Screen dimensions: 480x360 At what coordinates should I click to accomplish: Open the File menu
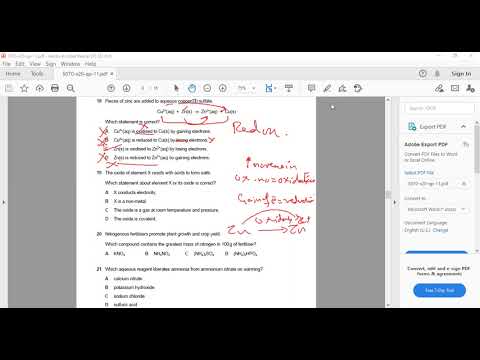[7, 64]
